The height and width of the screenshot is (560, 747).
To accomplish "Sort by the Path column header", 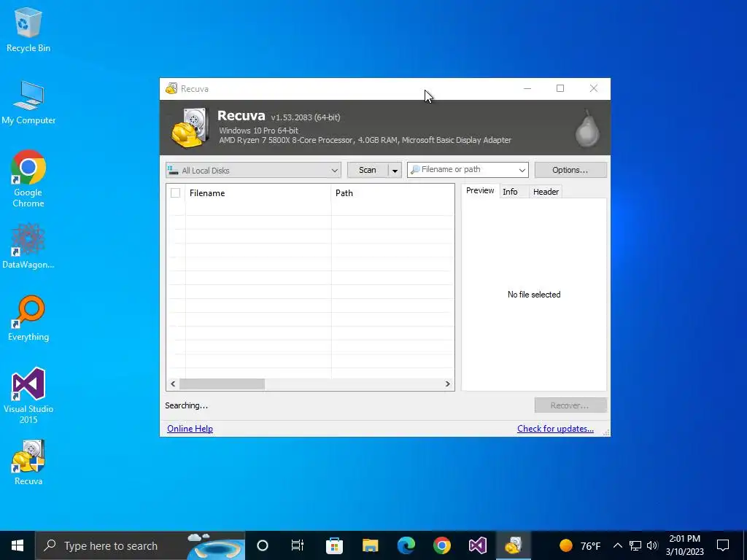I will [x=392, y=192].
